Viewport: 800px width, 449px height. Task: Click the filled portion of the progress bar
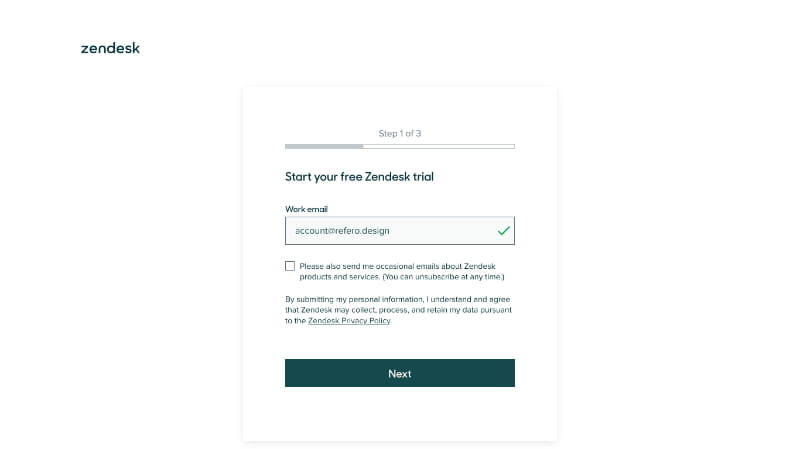pyautogui.click(x=323, y=146)
